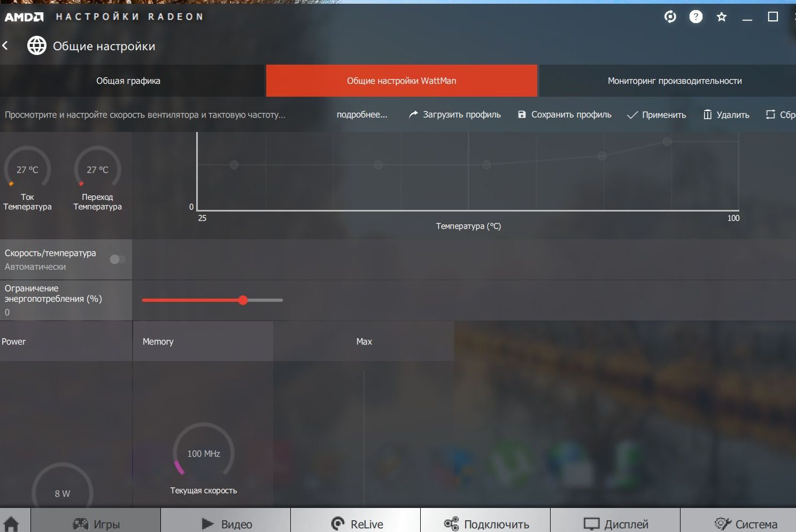Screen dimensions: 796x532
Task: Click the 100 value on the temperature axis
Action: coord(733,218)
